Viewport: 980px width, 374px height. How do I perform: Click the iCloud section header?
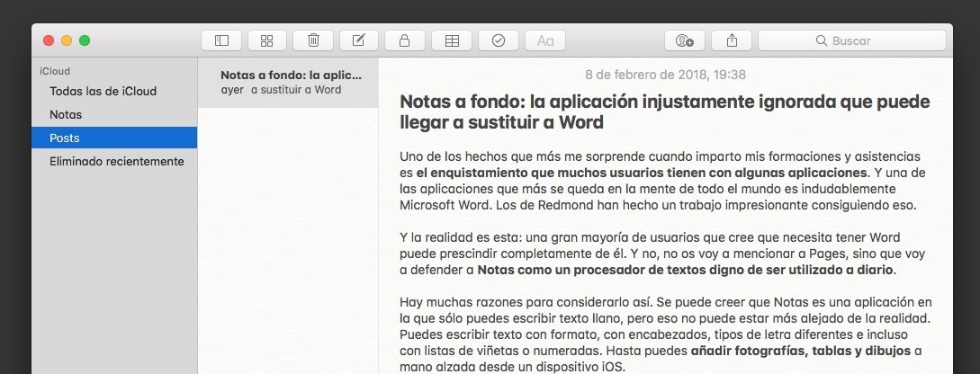[55, 70]
